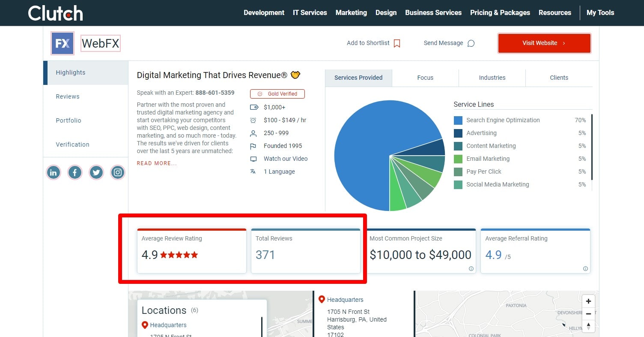Open the Business Services navigation menu

[433, 13]
